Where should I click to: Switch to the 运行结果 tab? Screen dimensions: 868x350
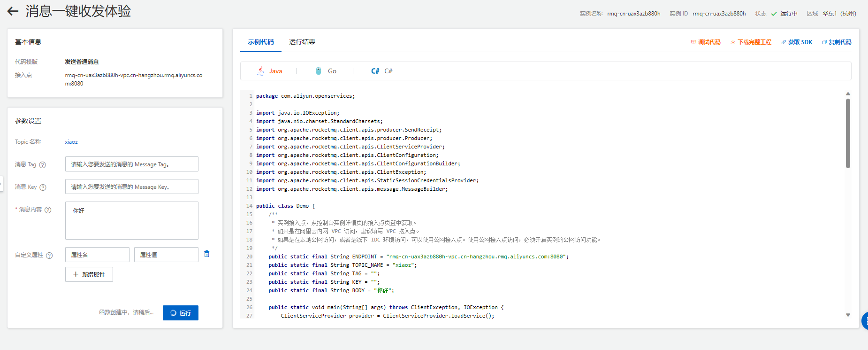tap(302, 42)
